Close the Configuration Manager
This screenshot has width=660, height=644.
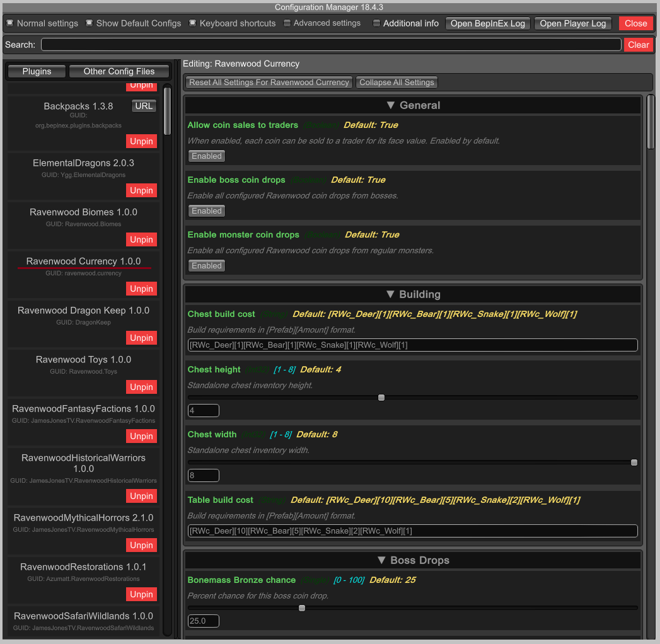click(635, 23)
